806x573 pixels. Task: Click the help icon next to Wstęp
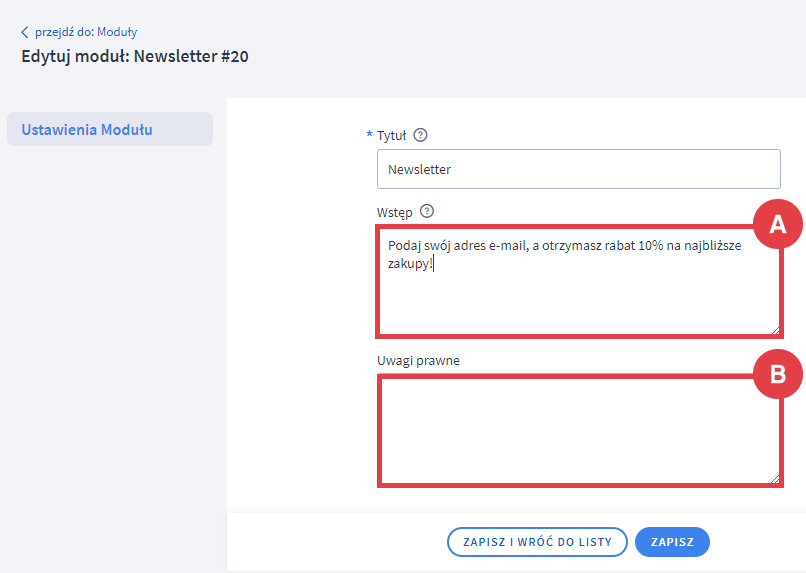click(x=427, y=211)
